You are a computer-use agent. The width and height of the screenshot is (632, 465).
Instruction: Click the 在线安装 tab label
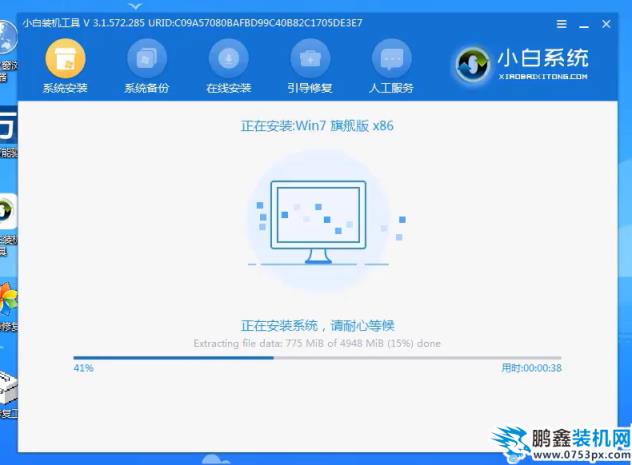pos(229,88)
